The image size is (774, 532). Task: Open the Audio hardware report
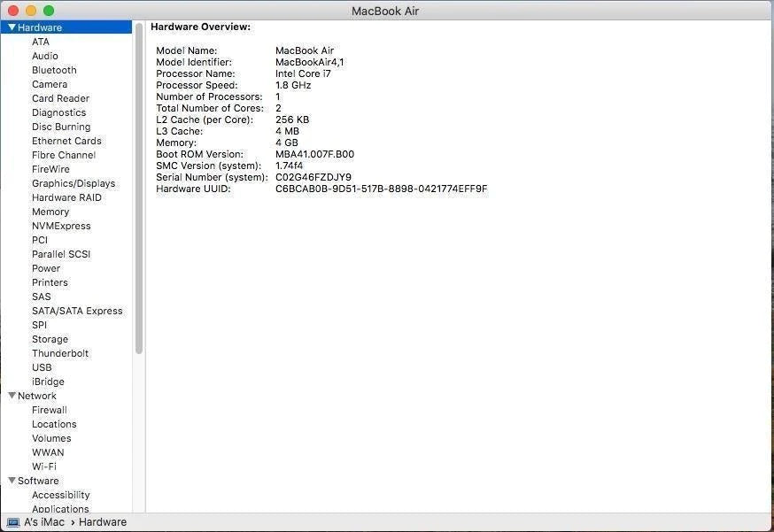(43, 56)
